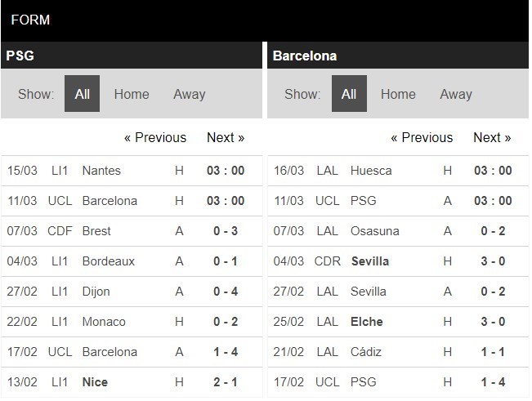
Task: Click the Dijon 0 - 4 score
Action: (x=226, y=292)
